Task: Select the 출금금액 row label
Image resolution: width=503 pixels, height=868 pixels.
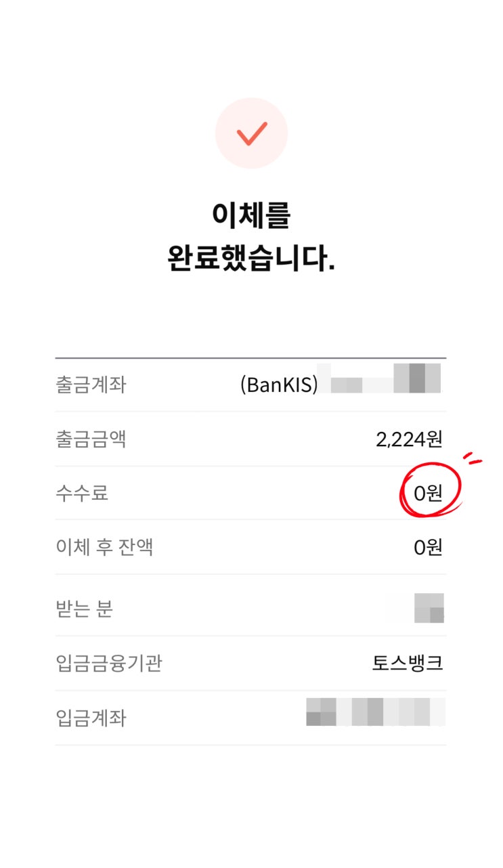Action: point(91,439)
